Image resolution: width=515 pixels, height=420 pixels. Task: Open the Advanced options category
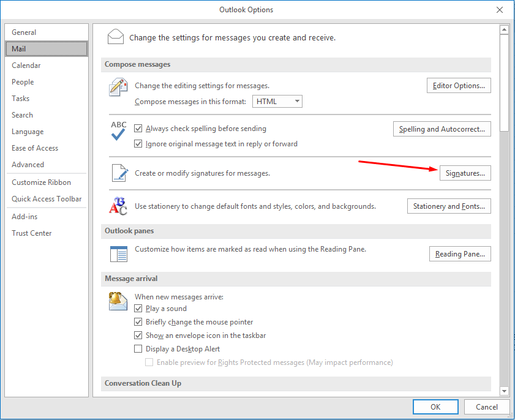point(47,165)
